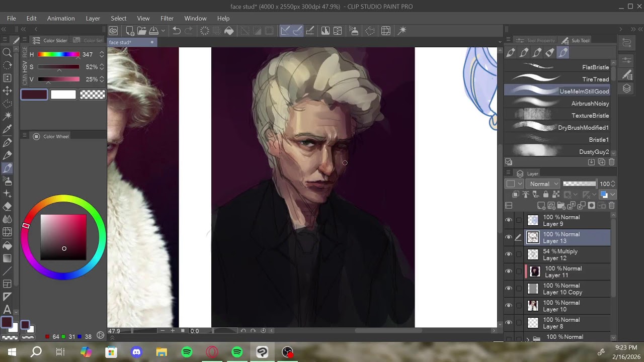
Task: Hide Layer 10 with eye icon
Action: tap(509, 306)
